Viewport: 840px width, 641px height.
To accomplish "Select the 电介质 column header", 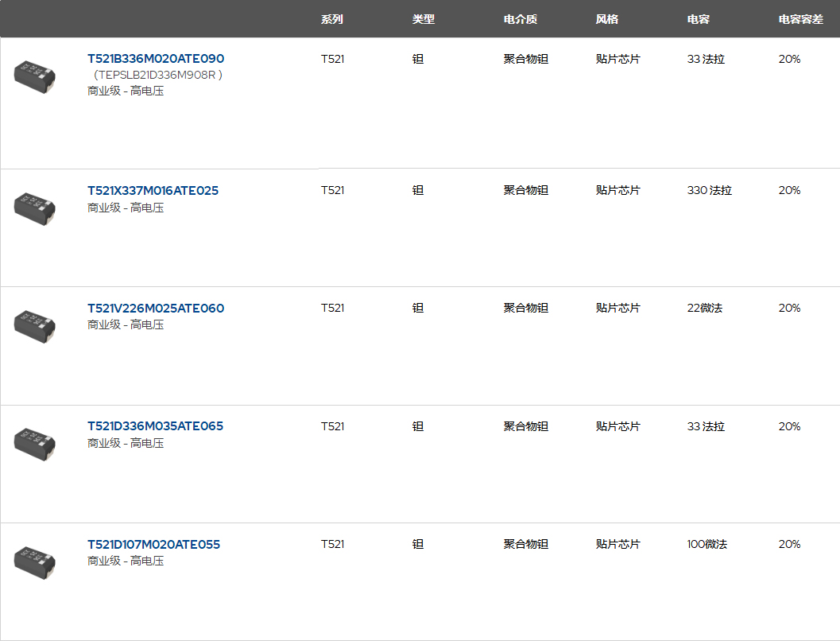I will pyautogui.click(x=521, y=19).
